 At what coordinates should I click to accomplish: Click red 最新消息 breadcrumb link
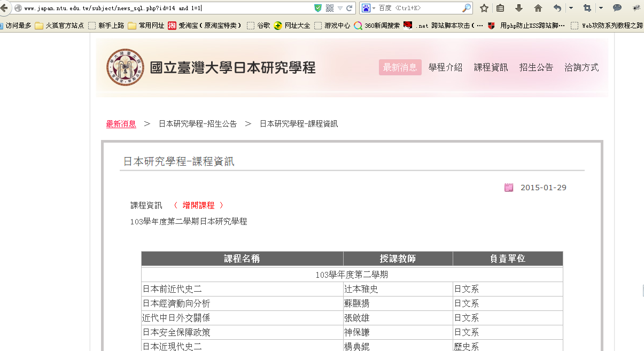point(121,124)
